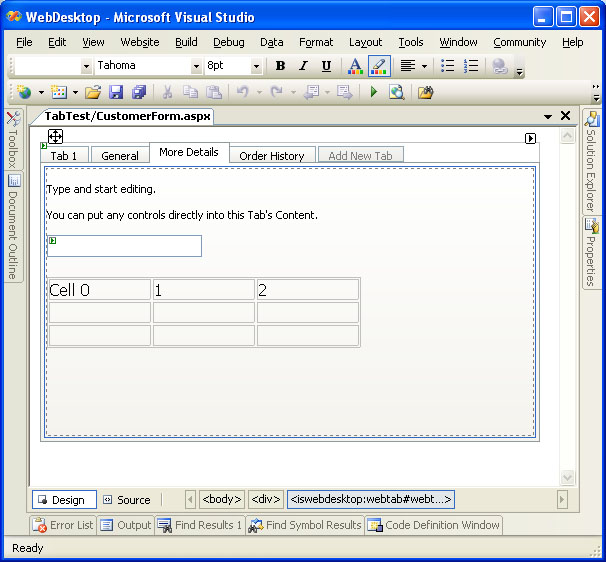This screenshot has height=562, width=606.
Task: Click the background color highlighter icon
Action: click(379, 66)
